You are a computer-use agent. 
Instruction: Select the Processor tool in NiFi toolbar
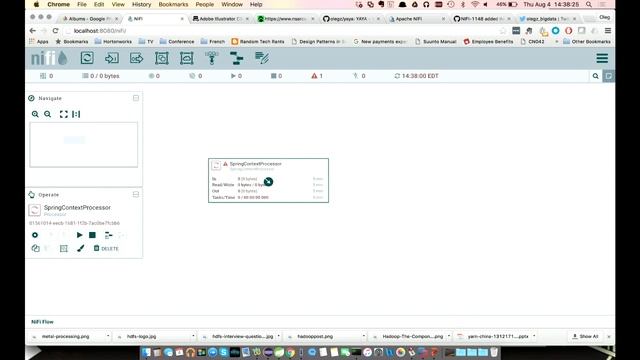click(x=87, y=58)
